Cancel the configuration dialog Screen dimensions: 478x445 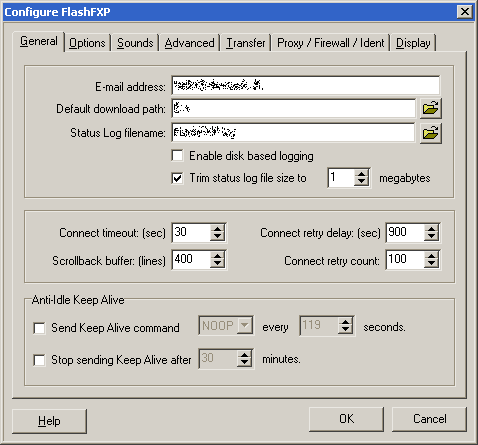[x=429, y=419]
